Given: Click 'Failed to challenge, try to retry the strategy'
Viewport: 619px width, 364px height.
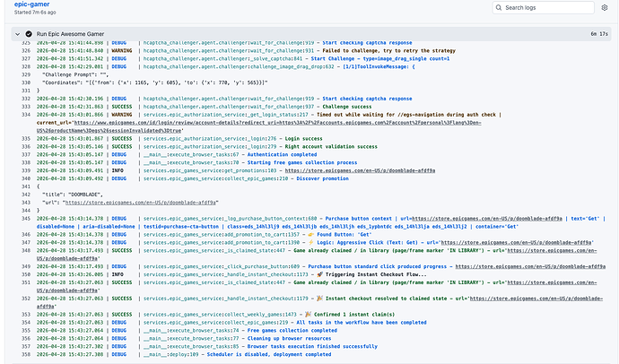Looking at the screenshot, I should (x=388, y=50).
